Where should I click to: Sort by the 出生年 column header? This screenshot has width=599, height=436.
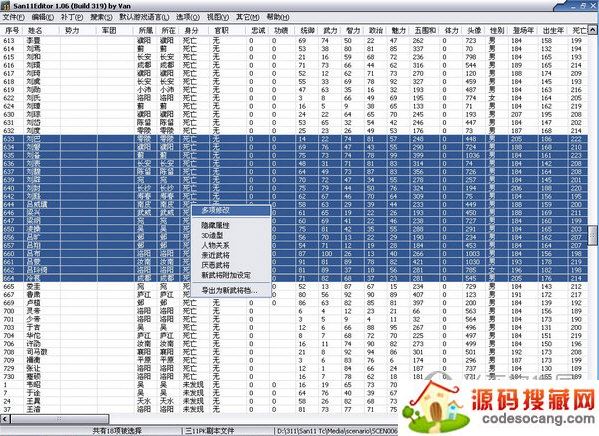coord(552,30)
